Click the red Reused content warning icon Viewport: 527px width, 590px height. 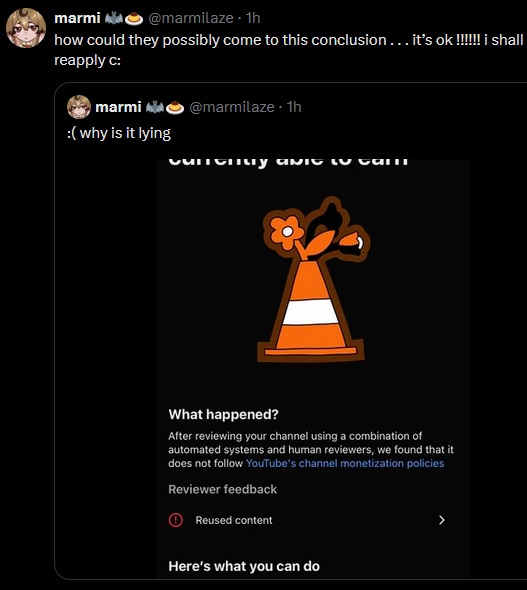176,520
